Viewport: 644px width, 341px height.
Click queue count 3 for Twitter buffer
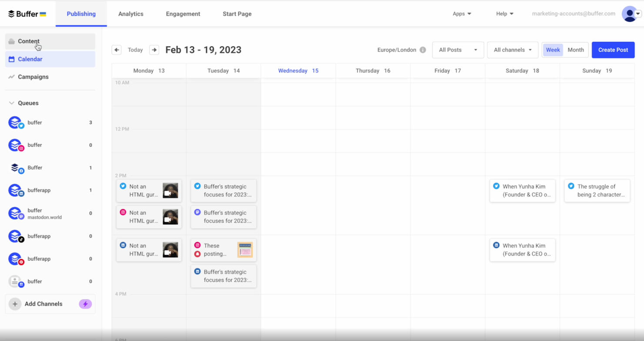click(x=91, y=123)
